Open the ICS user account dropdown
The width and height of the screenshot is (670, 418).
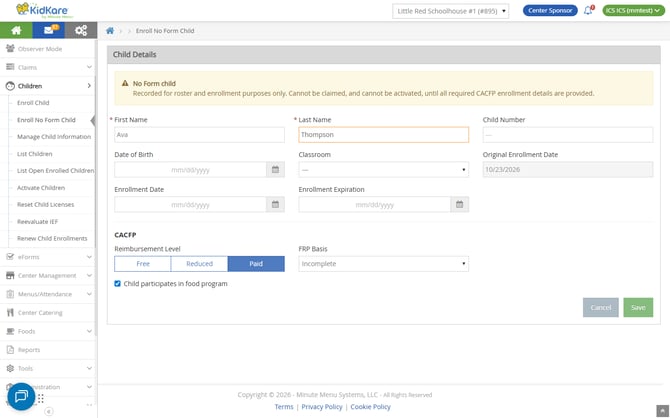(x=634, y=11)
